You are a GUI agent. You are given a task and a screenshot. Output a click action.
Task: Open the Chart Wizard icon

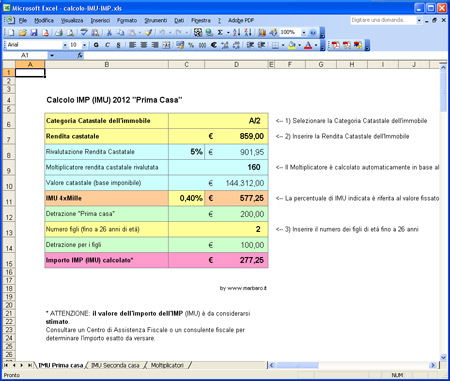tap(262, 32)
